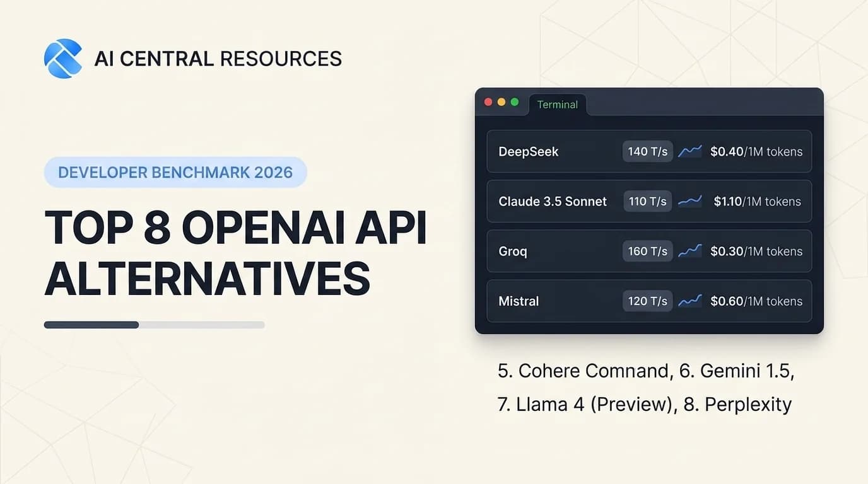Click the $0.30/1M tokens price

click(756, 251)
